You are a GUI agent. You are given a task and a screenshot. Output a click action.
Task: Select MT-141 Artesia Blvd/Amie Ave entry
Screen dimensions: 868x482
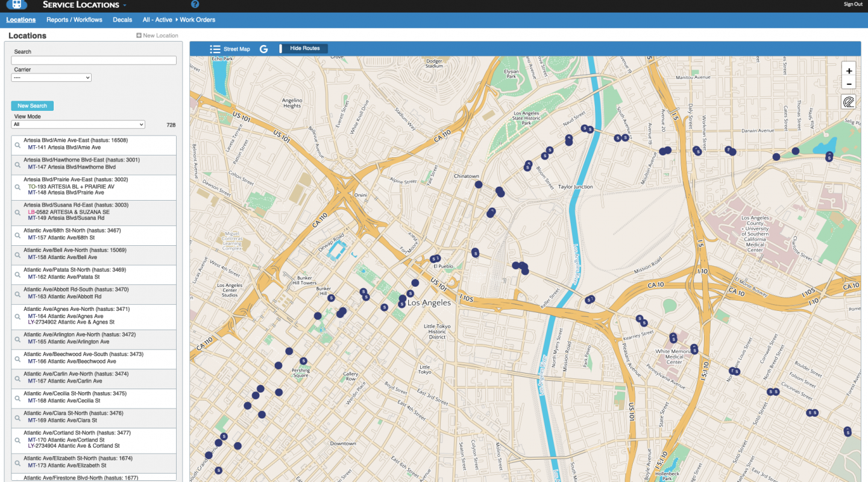click(64, 148)
